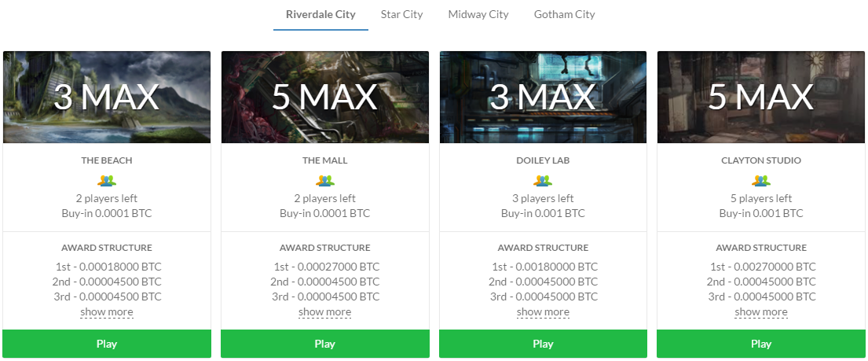This screenshot has width=868, height=361.
Task: Click The Beach 3 MAX banner image
Action: 107,97
